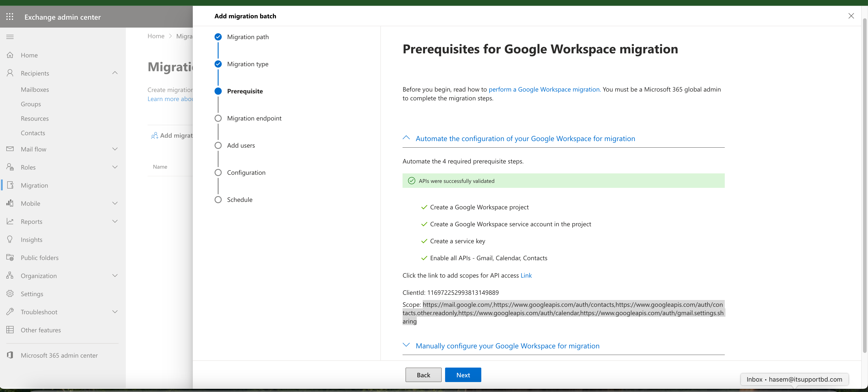Click the Next button
The image size is (868, 392).
point(463,375)
